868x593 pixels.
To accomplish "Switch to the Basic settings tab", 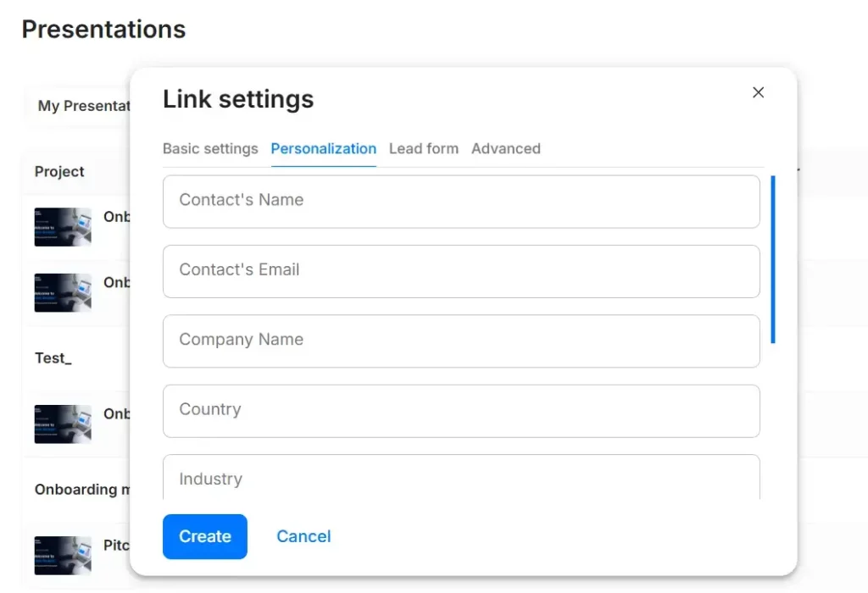I will (210, 148).
